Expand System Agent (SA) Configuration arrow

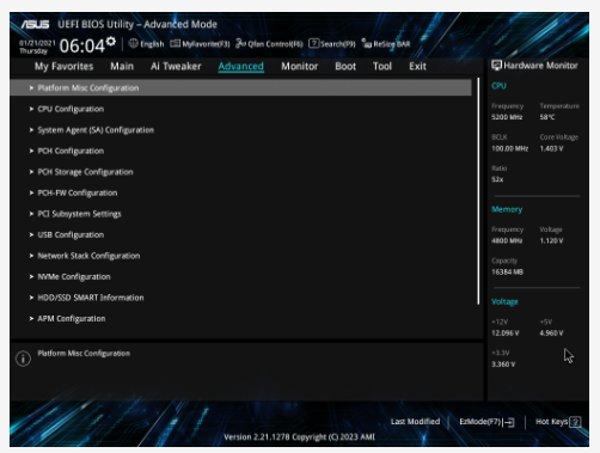(31, 130)
